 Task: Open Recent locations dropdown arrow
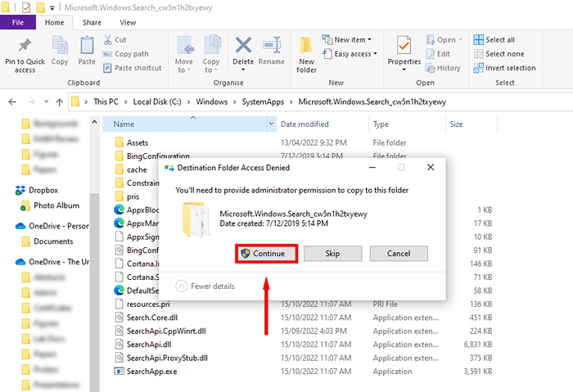coord(46,102)
